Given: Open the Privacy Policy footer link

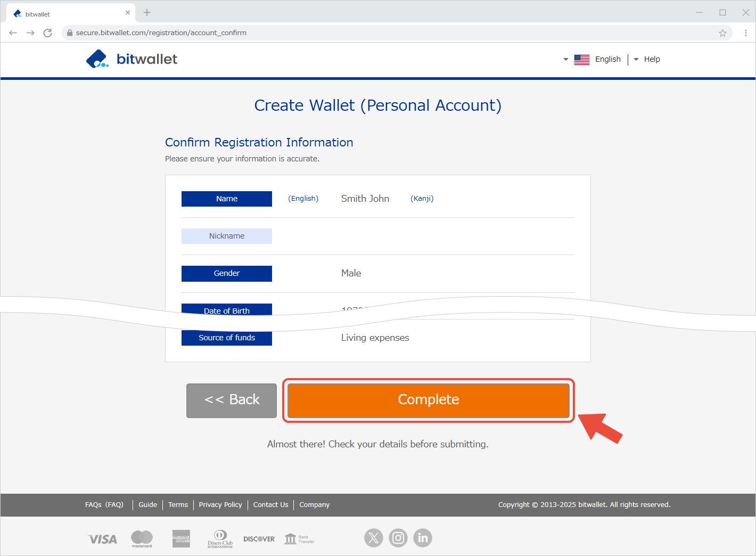Looking at the screenshot, I should pyautogui.click(x=220, y=505).
